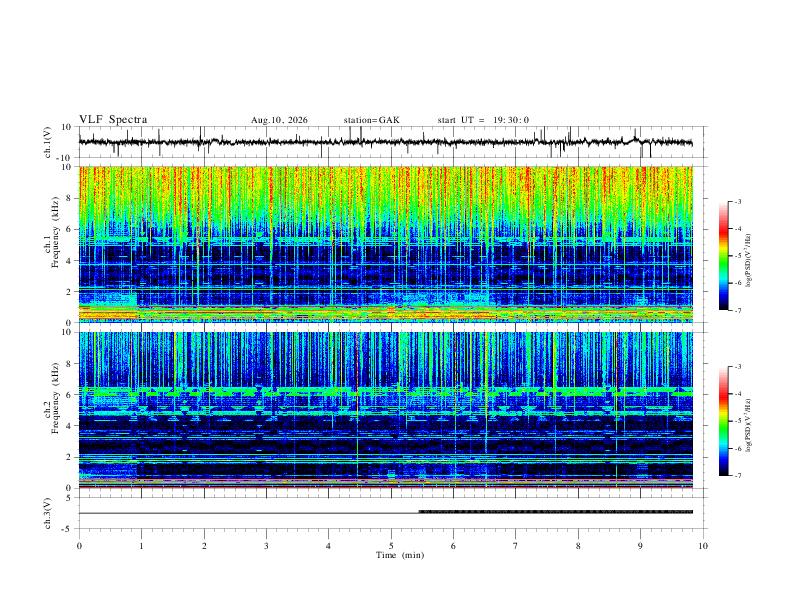Click the ch.1 spectrogram panel
Image resolution: width=792 pixels, height=612 pixels.
point(385,244)
